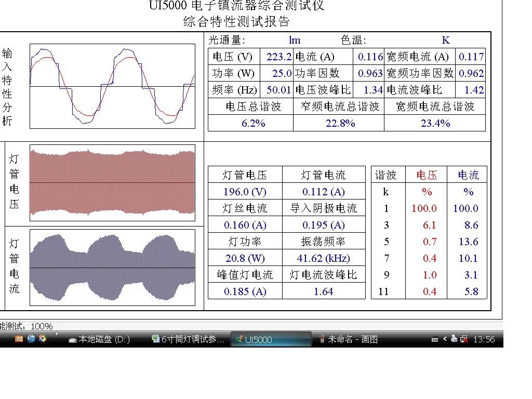Open the media player quick launch icon

pyautogui.click(x=43, y=338)
